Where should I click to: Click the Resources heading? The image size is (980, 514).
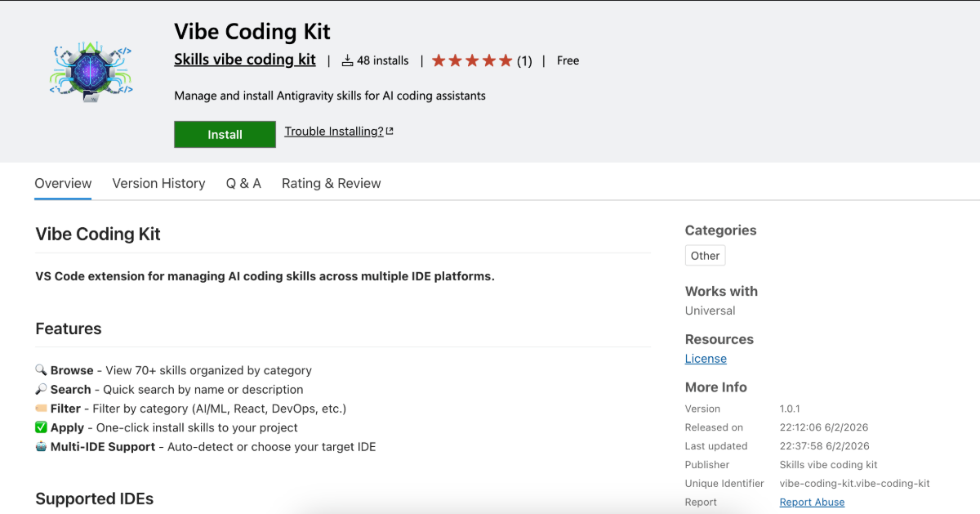tap(719, 339)
